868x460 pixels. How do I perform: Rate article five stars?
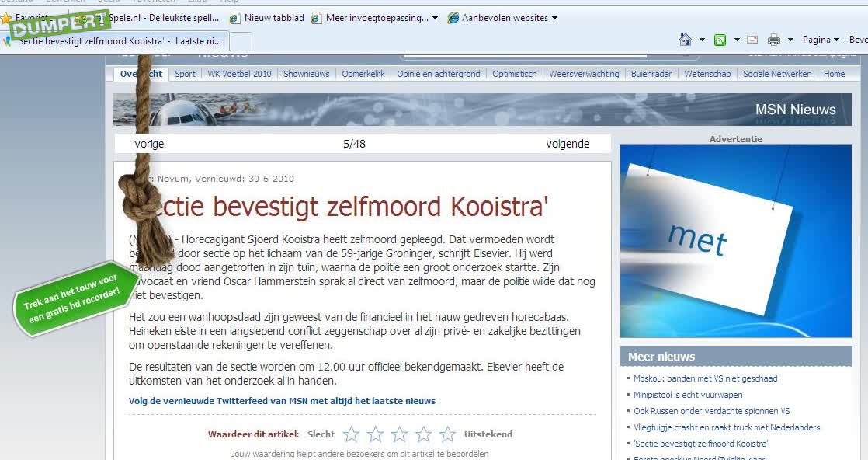coord(447,434)
